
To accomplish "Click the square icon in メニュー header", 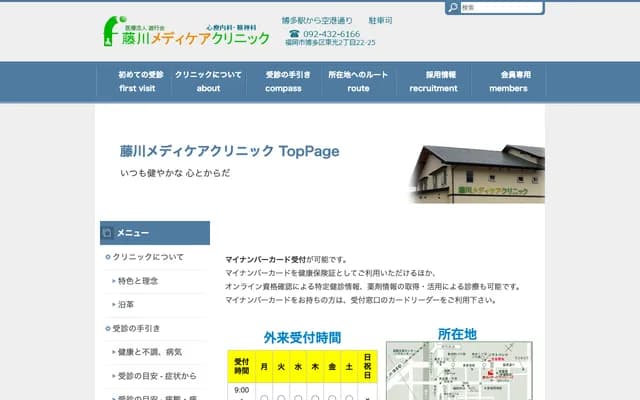I will [x=107, y=233].
